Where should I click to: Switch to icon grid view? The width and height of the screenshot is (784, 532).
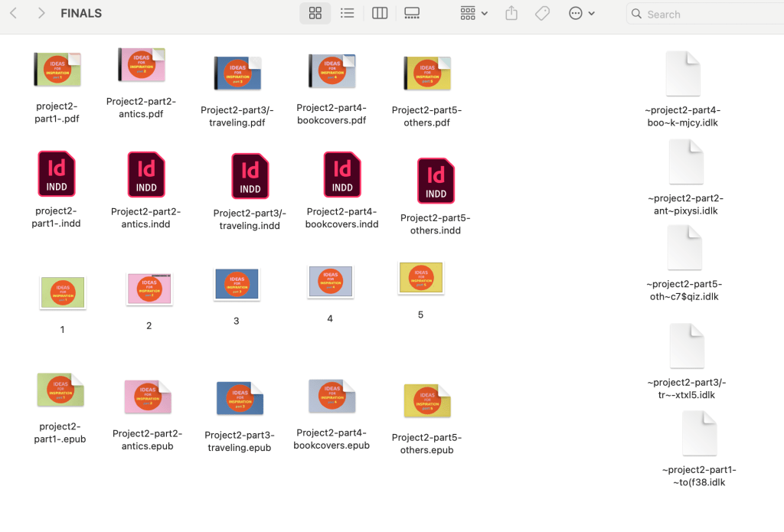(315, 14)
